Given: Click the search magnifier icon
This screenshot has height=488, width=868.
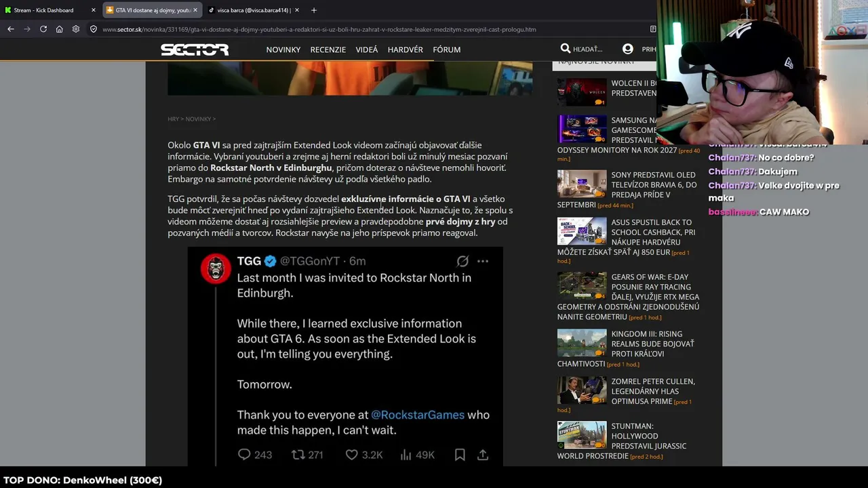Looking at the screenshot, I should (x=566, y=49).
